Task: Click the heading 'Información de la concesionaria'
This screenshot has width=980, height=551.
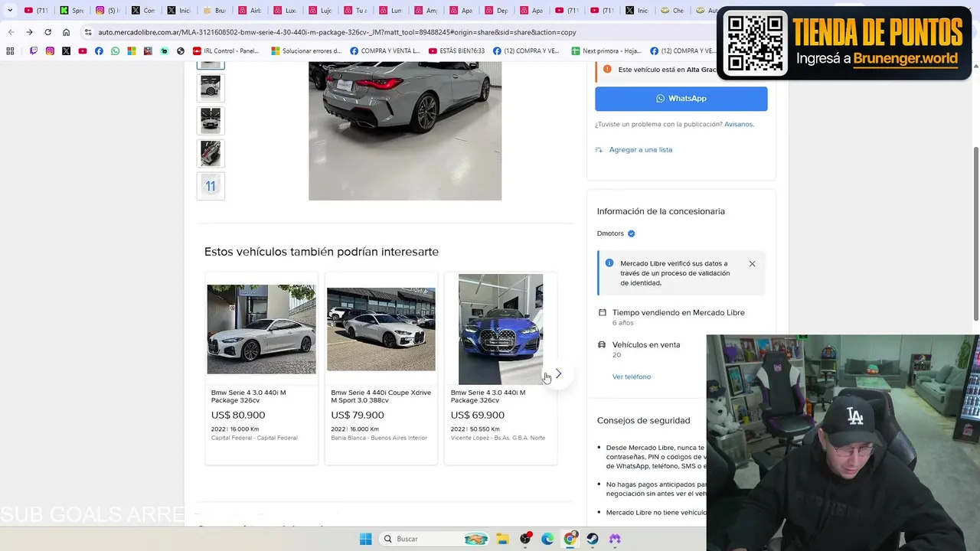Action: click(661, 211)
